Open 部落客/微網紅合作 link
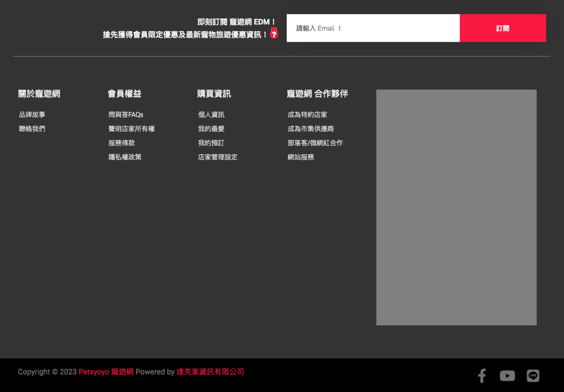Screen dimensions: 564x392 [x=315, y=143]
